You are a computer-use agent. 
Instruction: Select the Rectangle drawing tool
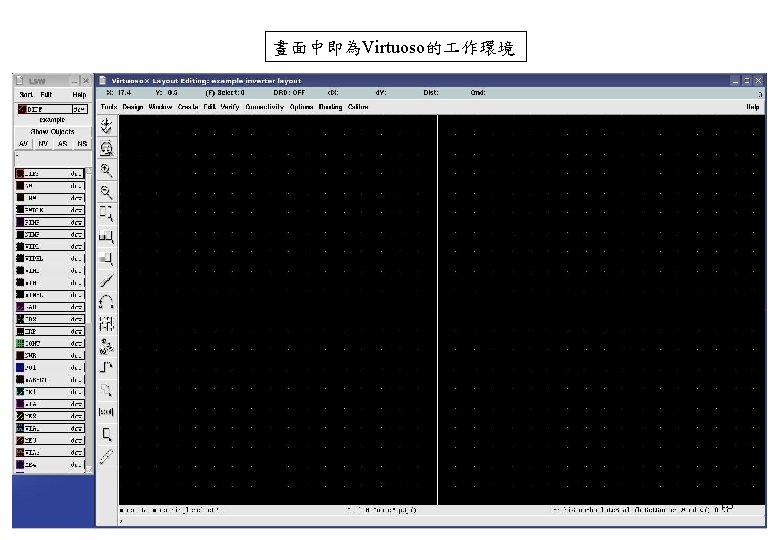(x=106, y=434)
